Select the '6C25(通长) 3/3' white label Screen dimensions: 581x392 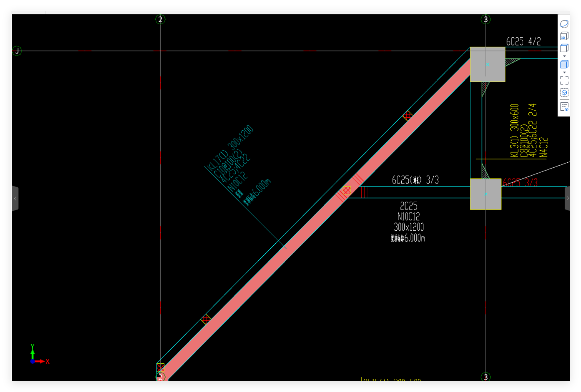pyautogui.click(x=415, y=180)
